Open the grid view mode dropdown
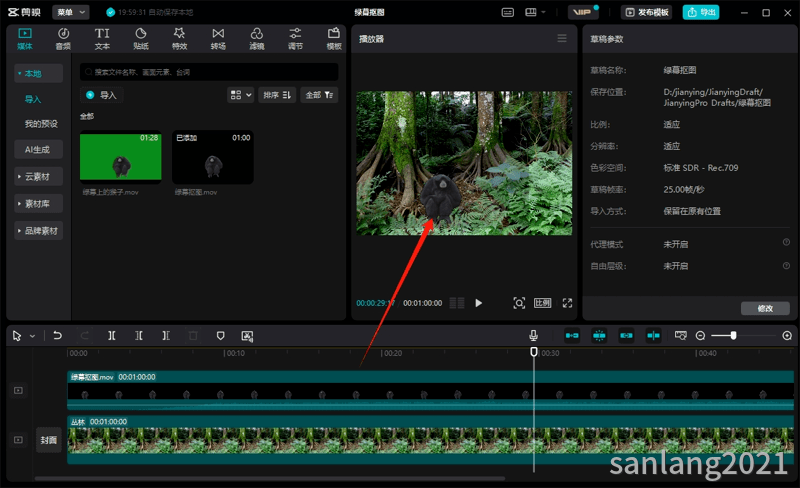The width and height of the screenshot is (800, 488). [x=241, y=95]
